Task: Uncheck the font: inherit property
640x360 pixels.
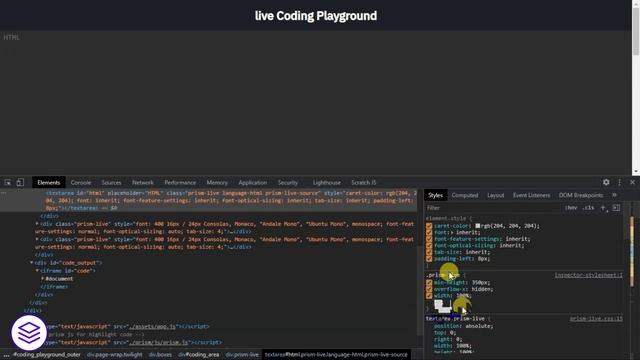Action: click(429, 232)
